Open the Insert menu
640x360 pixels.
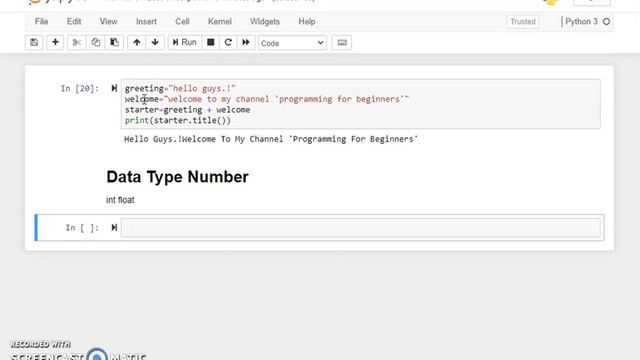146,22
